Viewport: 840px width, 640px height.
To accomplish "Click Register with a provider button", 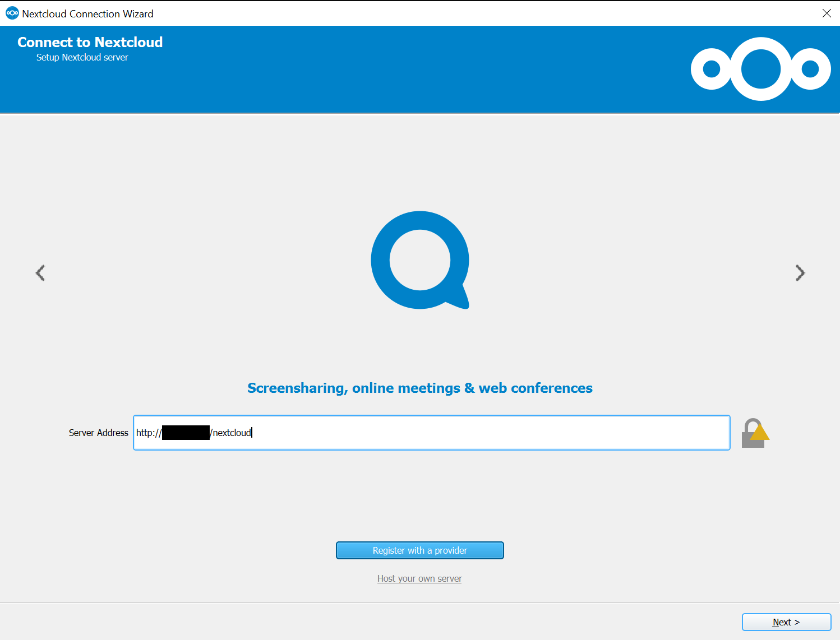I will tap(420, 550).
